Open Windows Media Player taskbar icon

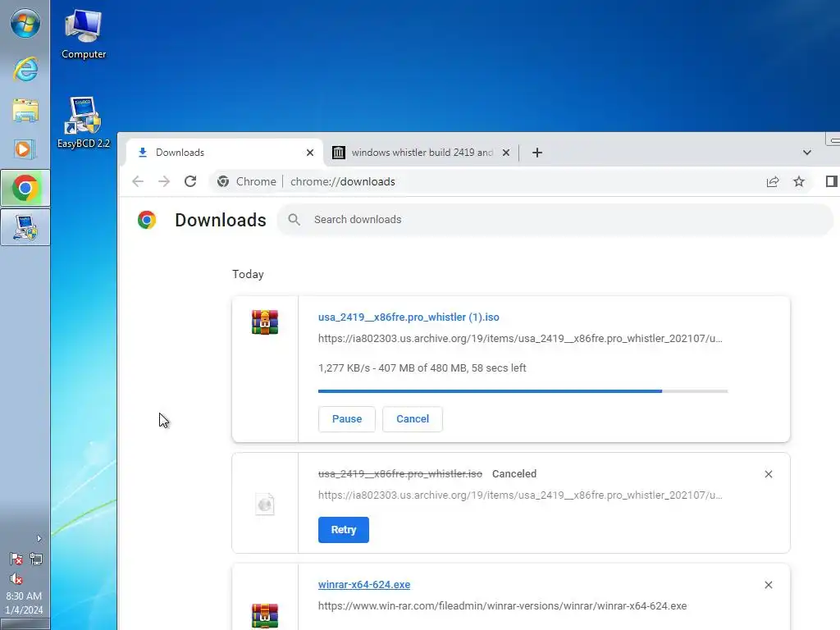(25, 149)
